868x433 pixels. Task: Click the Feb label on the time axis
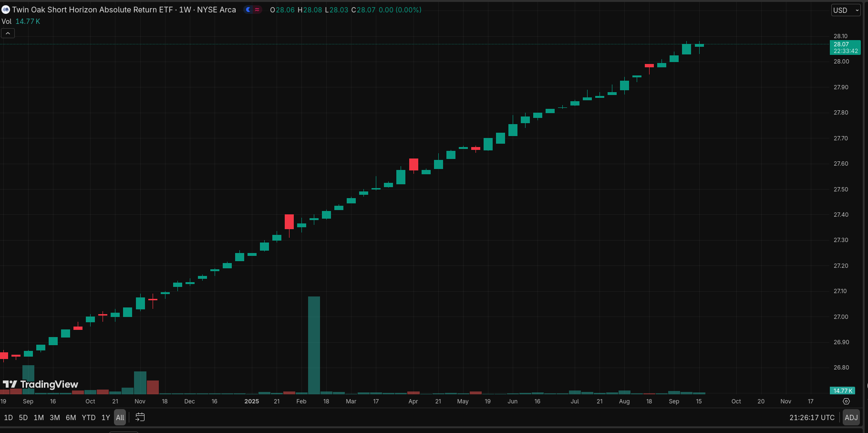(x=301, y=401)
